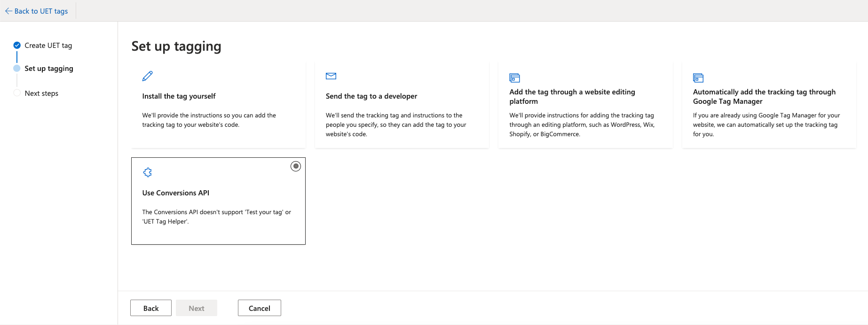
Task: Choose Add the tag through website editing platform title
Action: (572, 97)
